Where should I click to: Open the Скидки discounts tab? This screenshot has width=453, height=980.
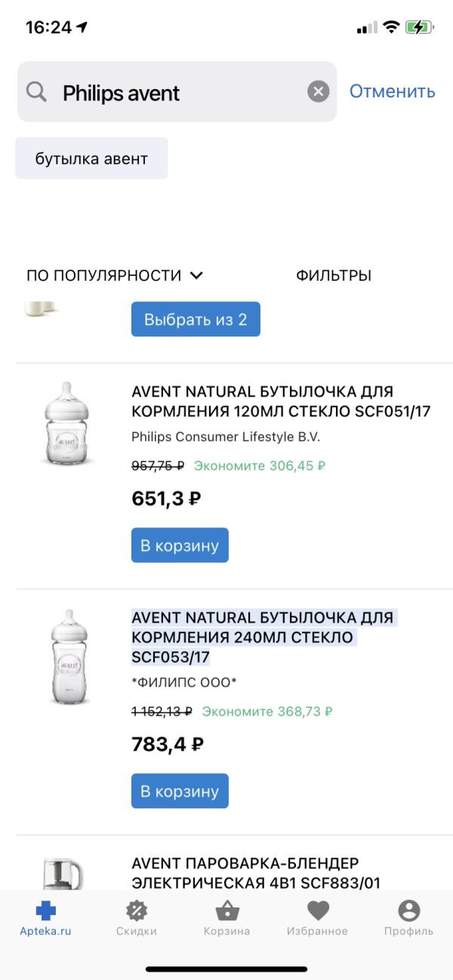[x=136, y=918]
